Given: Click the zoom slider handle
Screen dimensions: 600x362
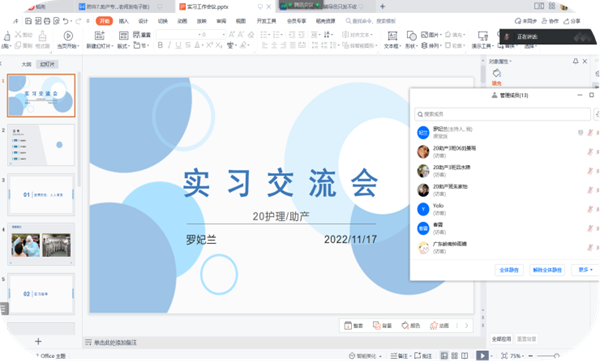Looking at the screenshot, I should point(557,356).
